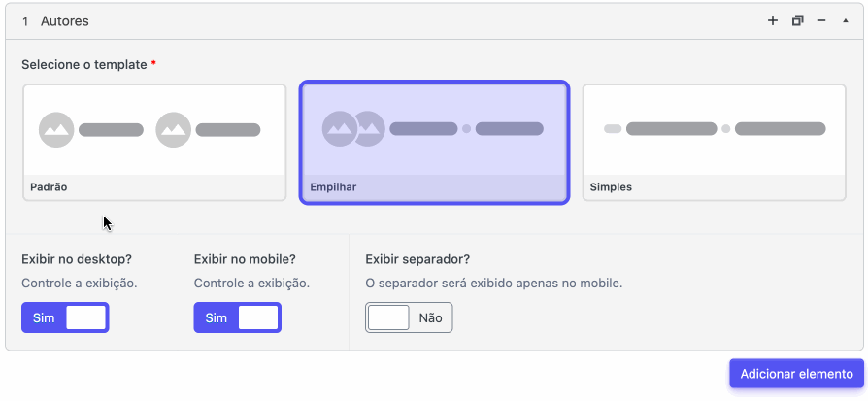Image resolution: width=868 pixels, height=401 pixels.
Task: Click the plus icon in Autores header
Action: click(772, 21)
